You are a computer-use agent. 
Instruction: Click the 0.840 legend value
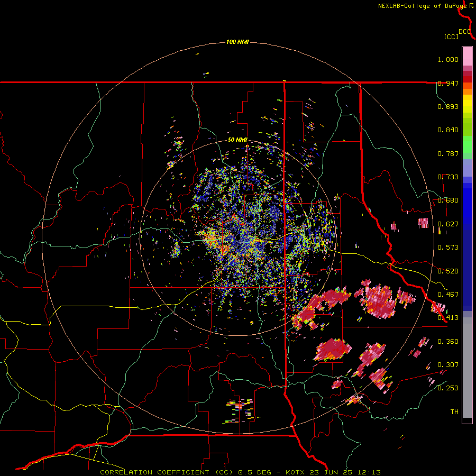coord(448,130)
